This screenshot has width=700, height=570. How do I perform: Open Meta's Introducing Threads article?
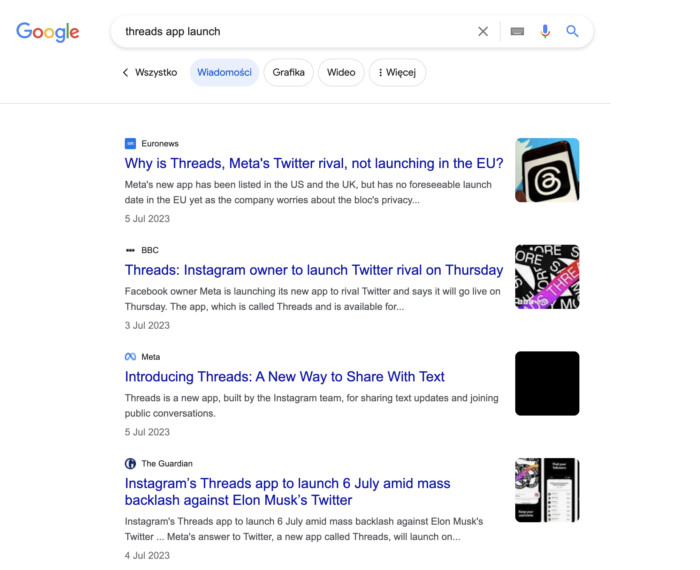coord(285,377)
